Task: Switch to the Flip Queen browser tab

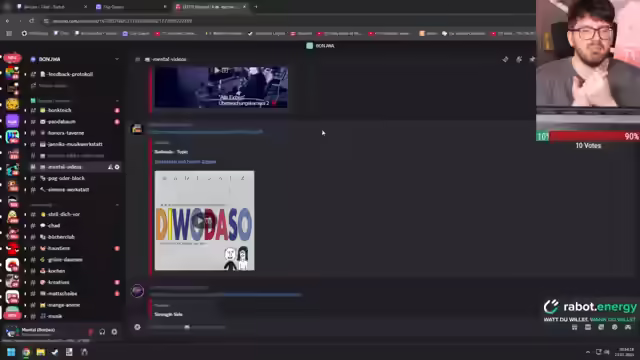Action: point(131,7)
